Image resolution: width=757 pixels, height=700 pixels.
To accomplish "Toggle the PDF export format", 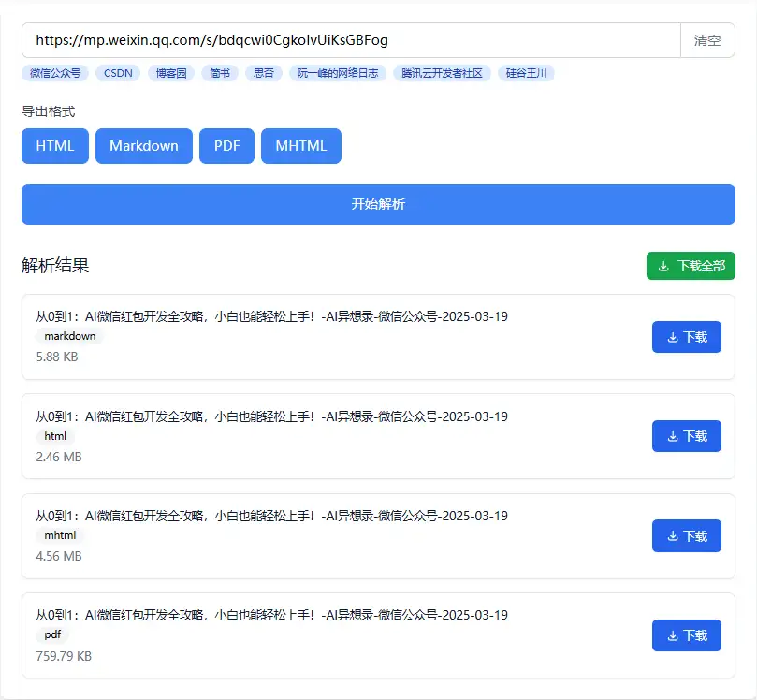I will [226, 146].
